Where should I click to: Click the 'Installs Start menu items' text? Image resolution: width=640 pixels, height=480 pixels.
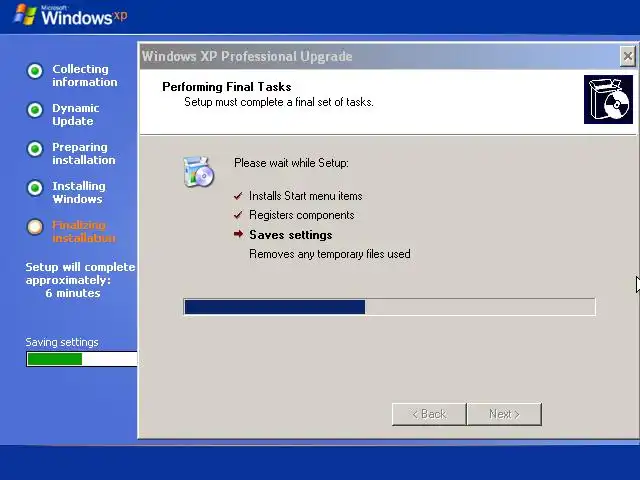point(306,196)
